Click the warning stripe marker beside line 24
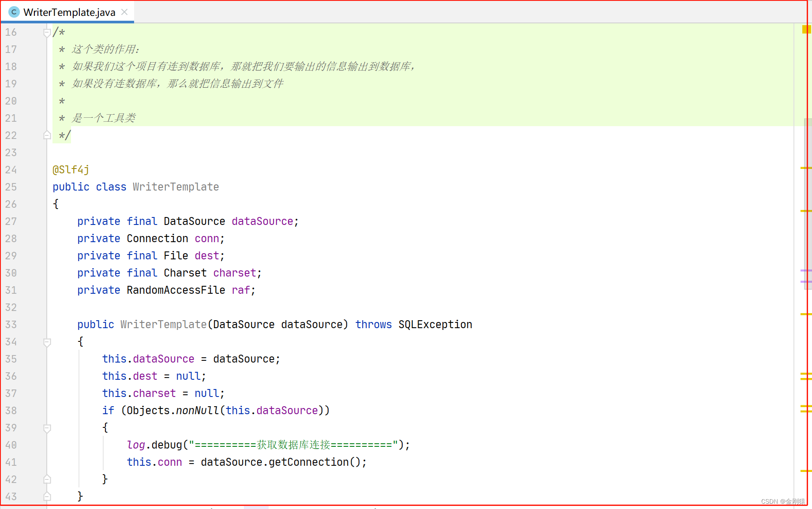The image size is (812, 509). pyautogui.click(x=806, y=168)
